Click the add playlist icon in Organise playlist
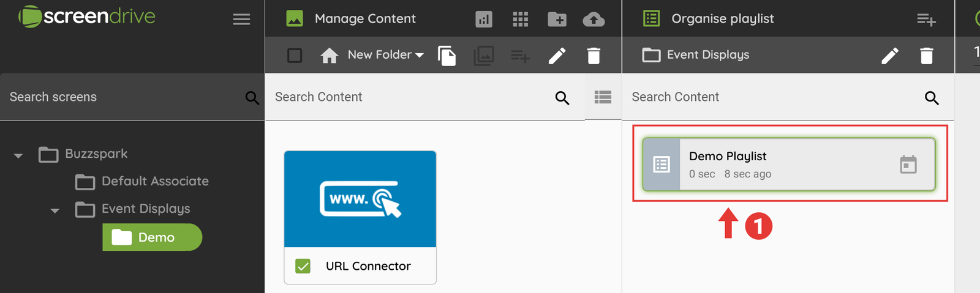The height and width of the screenshot is (293, 980). [925, 19]
